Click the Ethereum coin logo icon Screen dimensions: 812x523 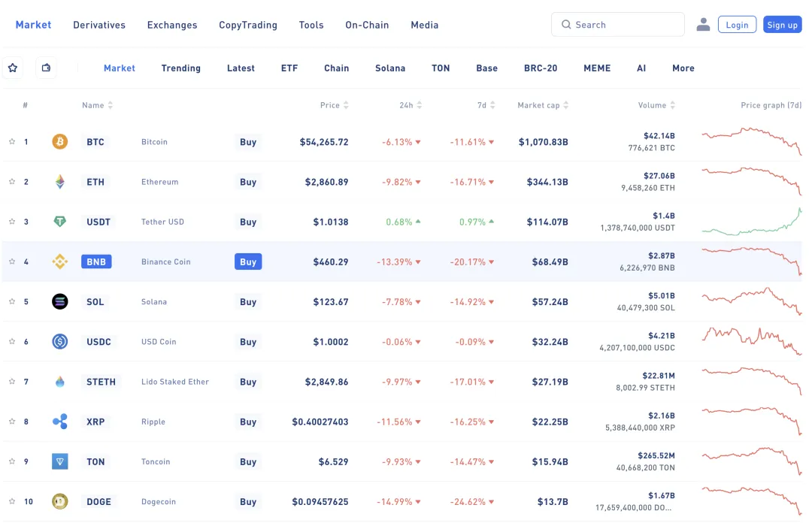coord(60,182)
